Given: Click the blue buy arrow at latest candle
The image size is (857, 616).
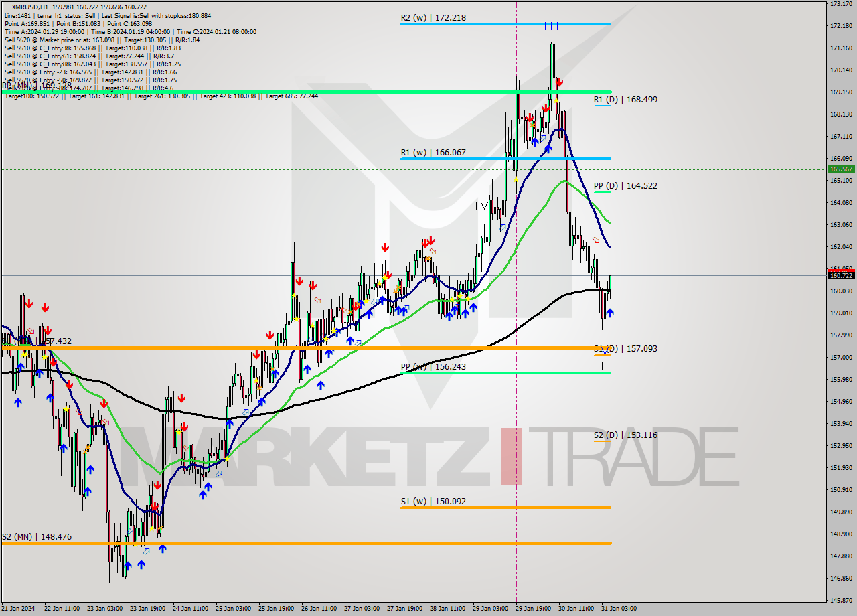Looking at the screenshot, I should [x=609, y=313].
